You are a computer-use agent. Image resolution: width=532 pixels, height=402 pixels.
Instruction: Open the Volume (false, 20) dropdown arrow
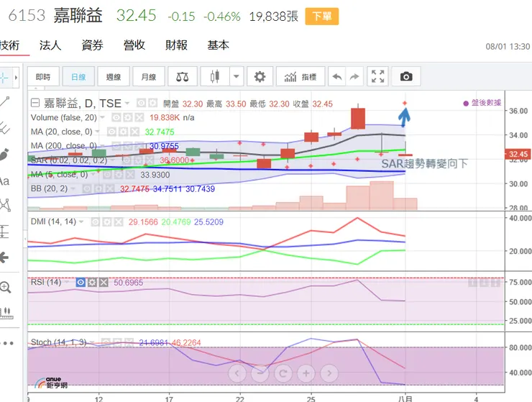pos(102,118)
